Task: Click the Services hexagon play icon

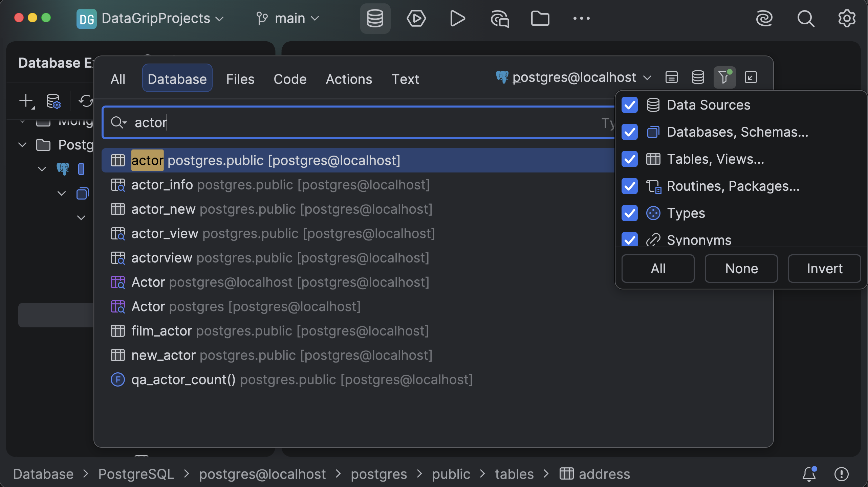Action: pos(416,19)
